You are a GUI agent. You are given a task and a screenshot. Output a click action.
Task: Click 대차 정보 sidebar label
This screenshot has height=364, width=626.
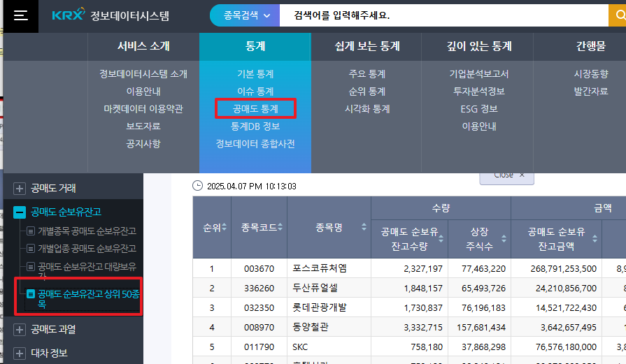(49, 354)
